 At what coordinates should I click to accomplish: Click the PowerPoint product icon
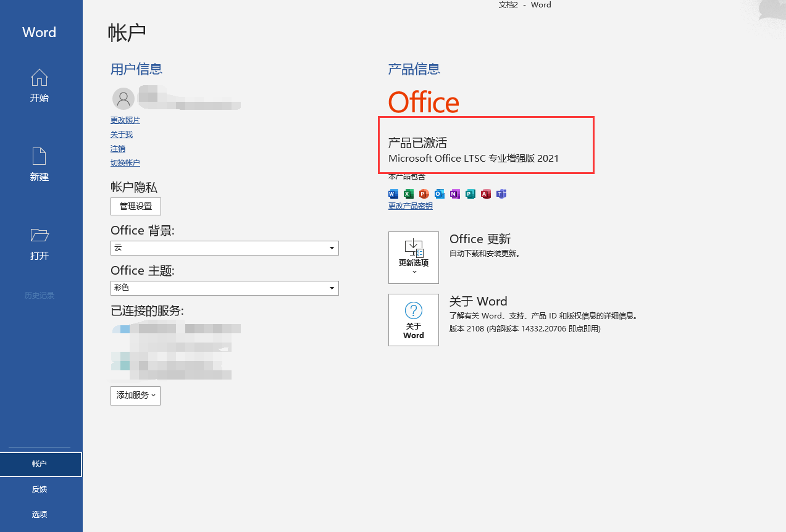click(424, 194)
